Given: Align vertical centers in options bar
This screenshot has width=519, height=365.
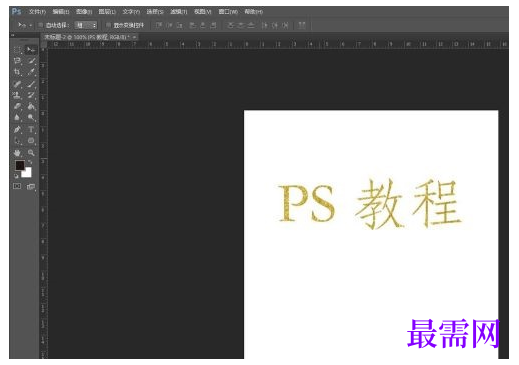Looking at the screenshot, I should pos(169,25).
